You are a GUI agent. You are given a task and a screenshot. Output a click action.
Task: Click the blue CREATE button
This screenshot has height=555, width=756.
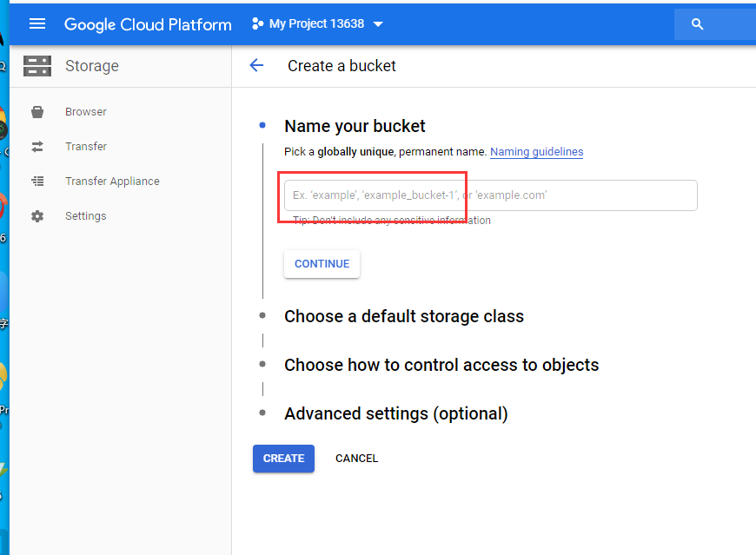[283, 459]
